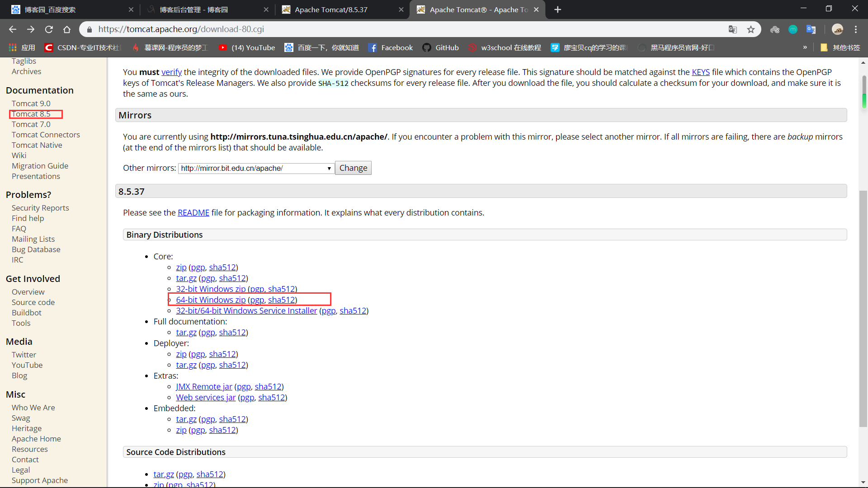Open the 其他书签 bookmarks folder

[x=840, y=47]
